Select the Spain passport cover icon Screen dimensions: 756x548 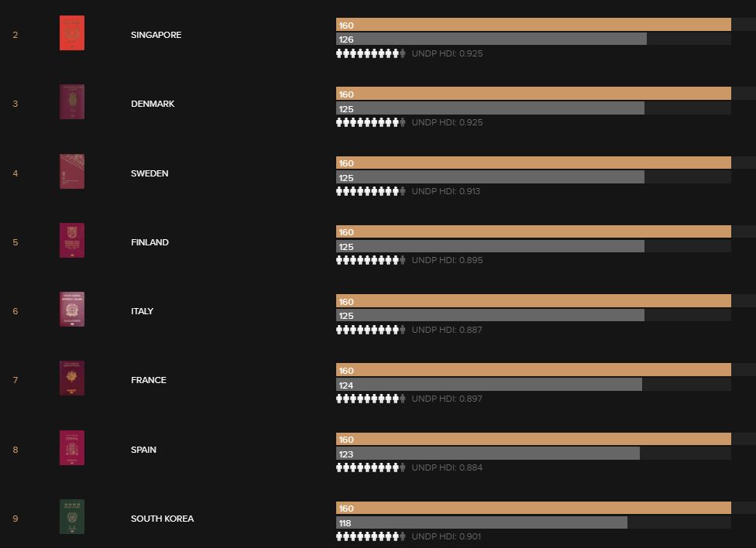pyautogui.click(x=72, y=448)
